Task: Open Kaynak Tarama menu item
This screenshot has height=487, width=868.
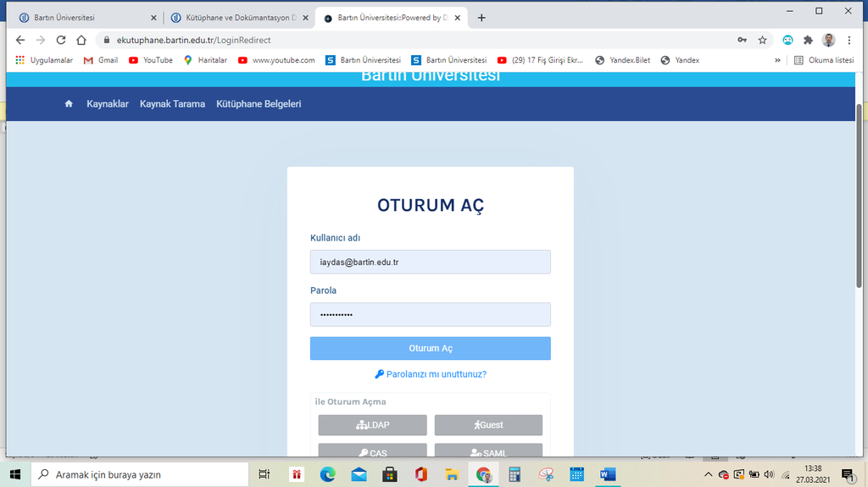Action: click(x=172, y=104)
